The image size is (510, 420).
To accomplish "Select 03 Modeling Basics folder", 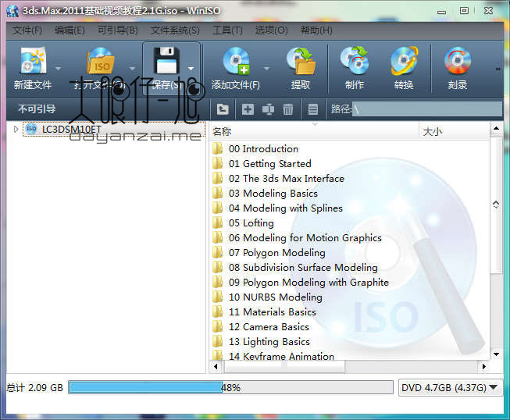I will point(273,194).
